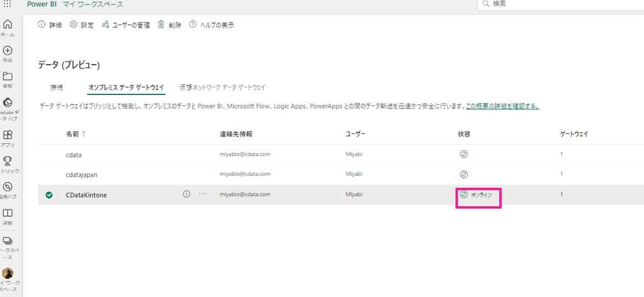The width and height of the screenshot is (644, 297).
Task: Click miyabio@cdata.com in cdatajapan row
Action: click(245, 174)
